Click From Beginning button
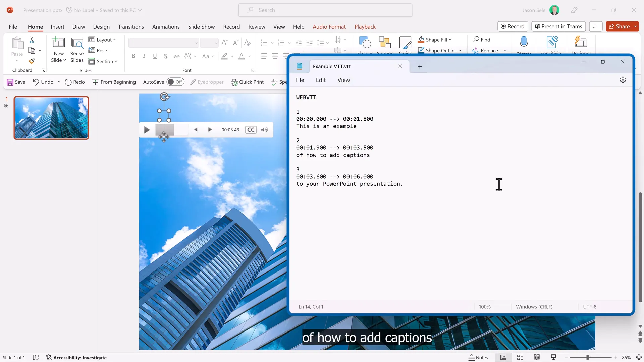 pyautogui.click(x=114, y=82)
